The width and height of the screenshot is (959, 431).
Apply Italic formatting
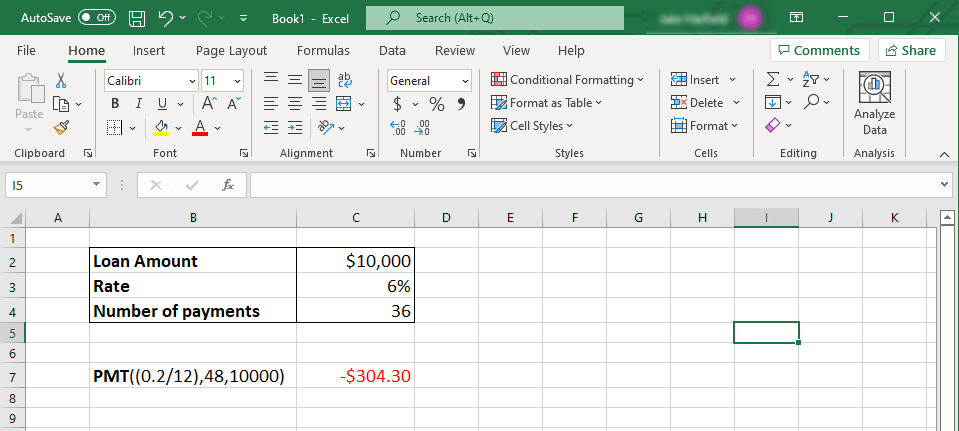[x=139, y=103]
